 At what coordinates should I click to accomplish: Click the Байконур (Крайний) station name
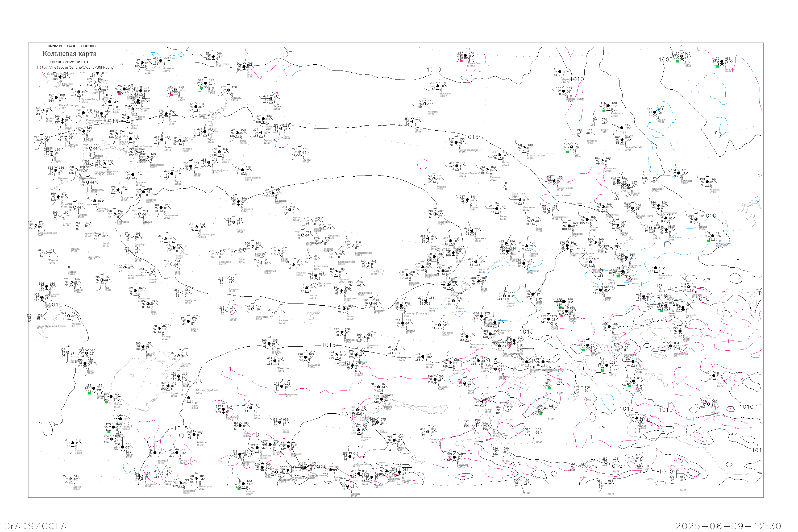coord(207,390)
